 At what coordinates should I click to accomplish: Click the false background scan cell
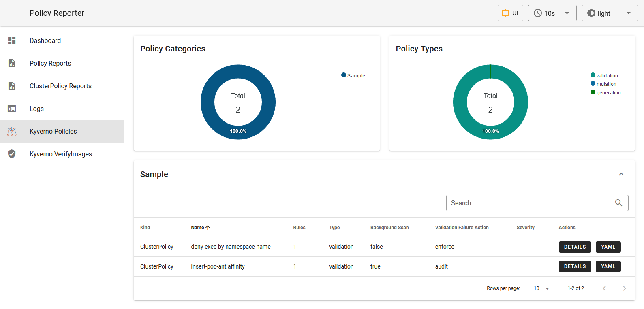coord(377,247)
